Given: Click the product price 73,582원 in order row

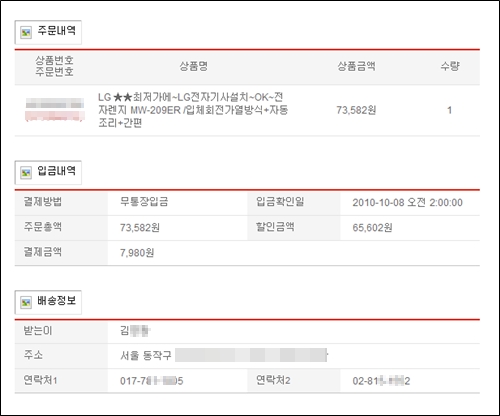Looking at the screenshot, I should (x=356, y=110).
